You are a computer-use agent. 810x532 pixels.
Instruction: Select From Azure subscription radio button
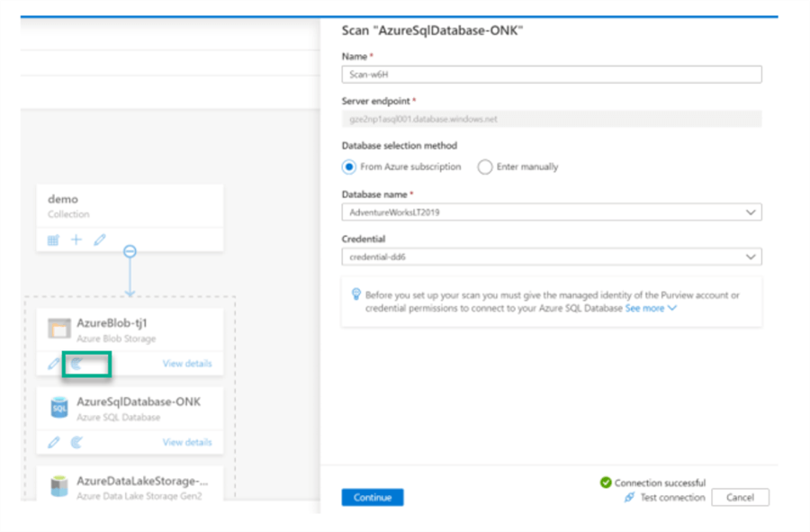[349, 167]
